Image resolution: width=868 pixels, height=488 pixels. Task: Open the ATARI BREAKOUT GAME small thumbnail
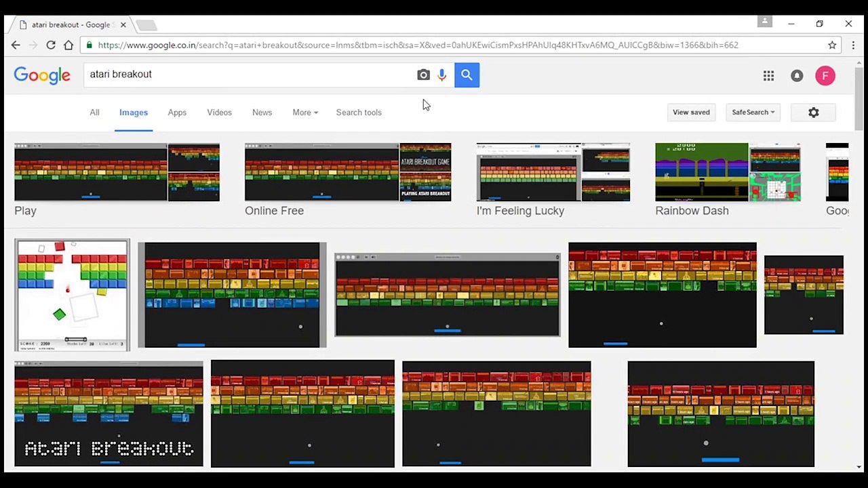point(425,157)
